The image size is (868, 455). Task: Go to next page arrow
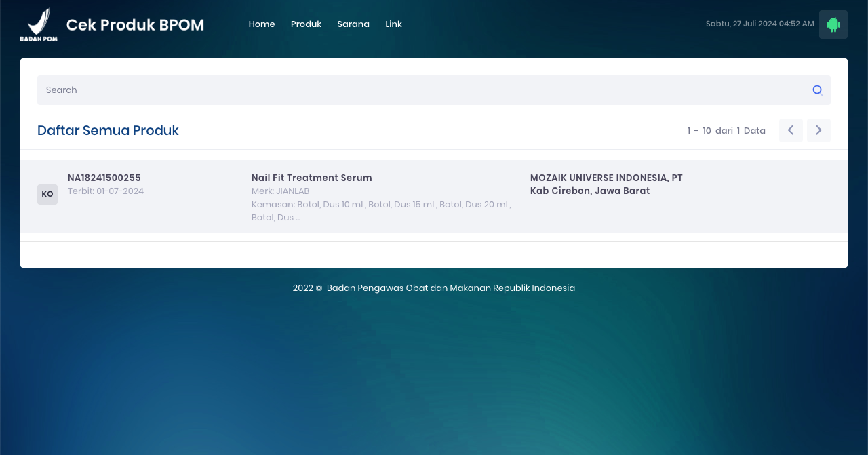(818, 130)
